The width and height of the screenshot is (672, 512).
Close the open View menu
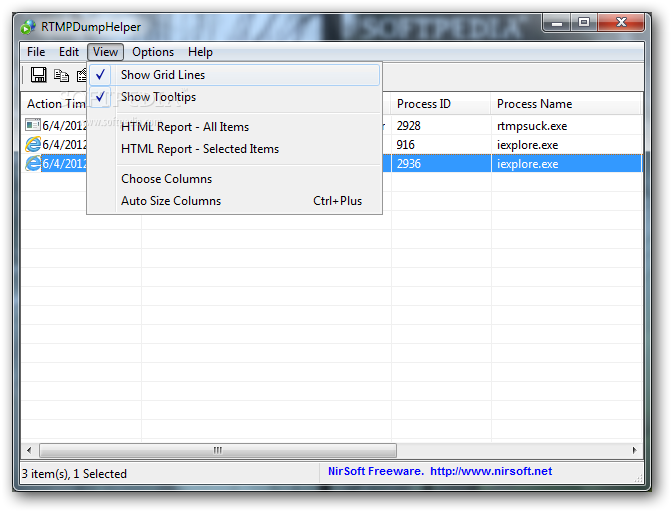pyautogui.click(x=105, y=52)
